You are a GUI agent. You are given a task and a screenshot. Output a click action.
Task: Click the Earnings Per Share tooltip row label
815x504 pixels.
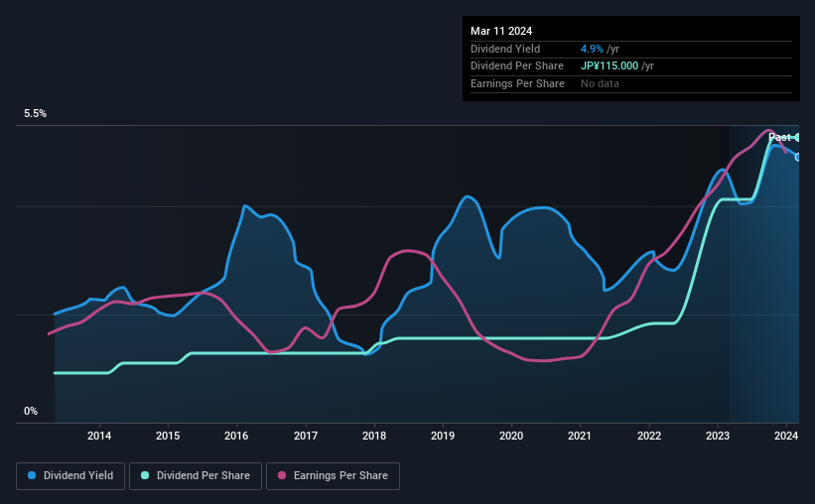click(x=518, y=83)
